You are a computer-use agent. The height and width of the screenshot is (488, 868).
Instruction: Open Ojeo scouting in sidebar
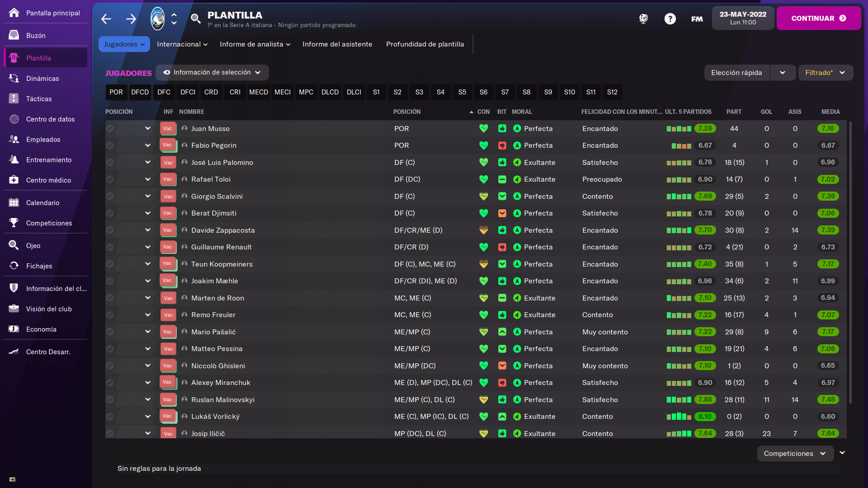pyautogui.click(x=33, y=245)
